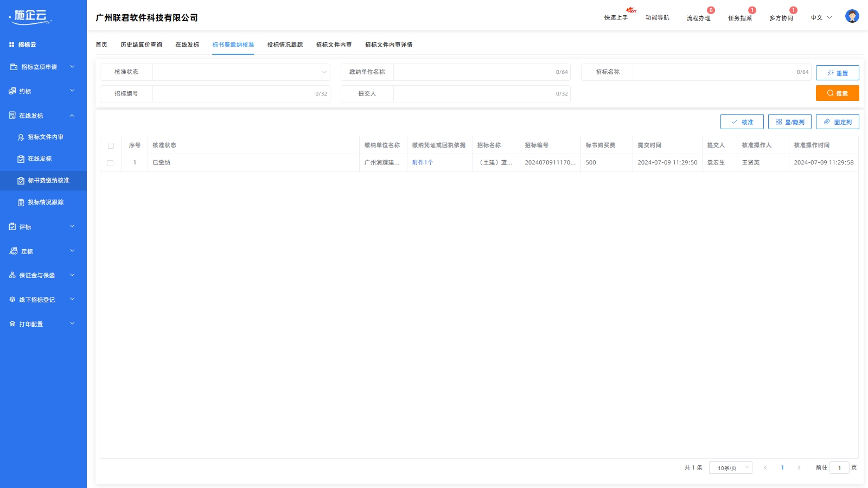This screenshot has width=868, height=488.
Task: Open the user avatar menu
Action: tap(852, 16)
